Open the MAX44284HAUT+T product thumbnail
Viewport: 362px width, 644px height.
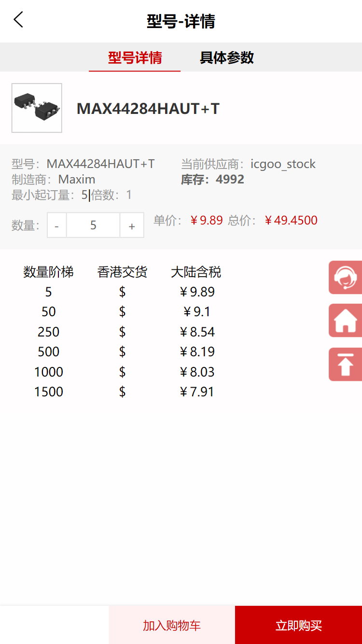coord(37,108)
